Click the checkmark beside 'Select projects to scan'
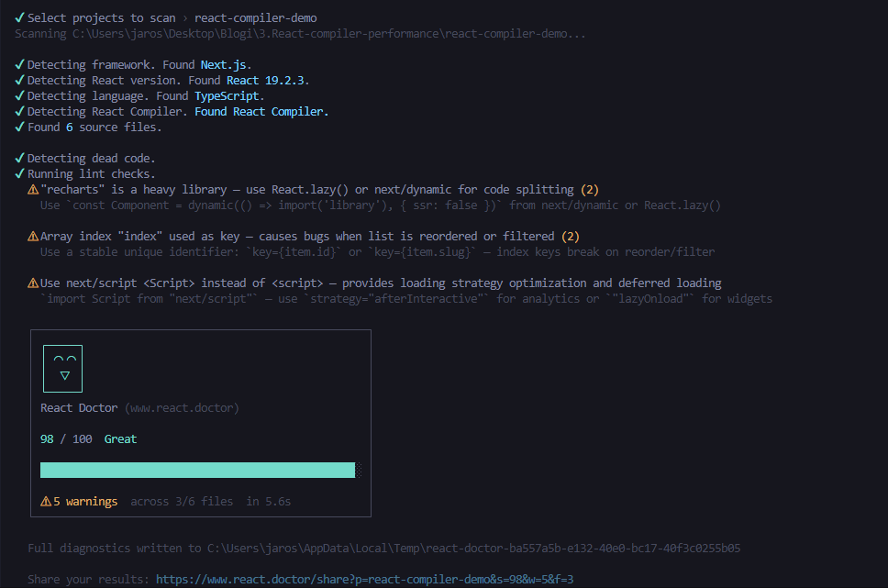This screenshot has height=588, width=888. click(x=19, y=18)
